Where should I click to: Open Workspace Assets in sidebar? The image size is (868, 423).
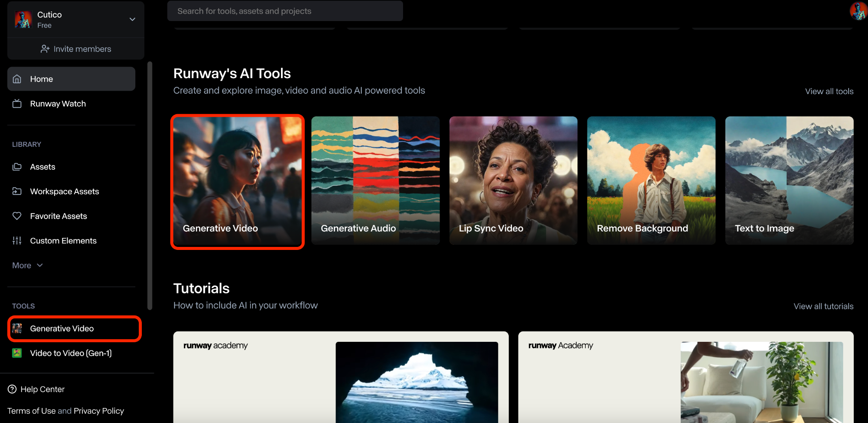[x=71, y=191]
